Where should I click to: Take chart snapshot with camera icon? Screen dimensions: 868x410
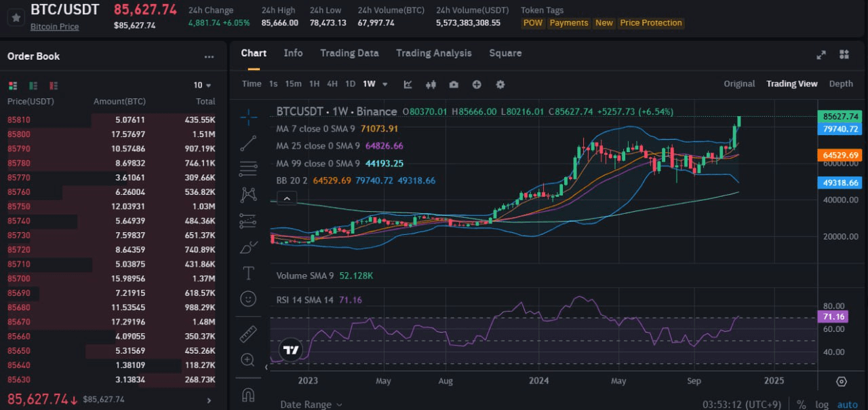point(454,84)
